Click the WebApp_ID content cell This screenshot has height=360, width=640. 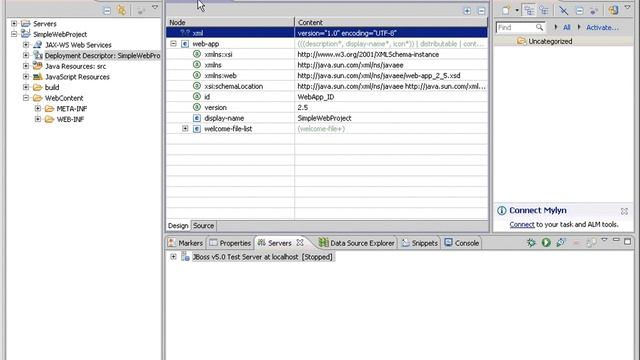point(391,97)
